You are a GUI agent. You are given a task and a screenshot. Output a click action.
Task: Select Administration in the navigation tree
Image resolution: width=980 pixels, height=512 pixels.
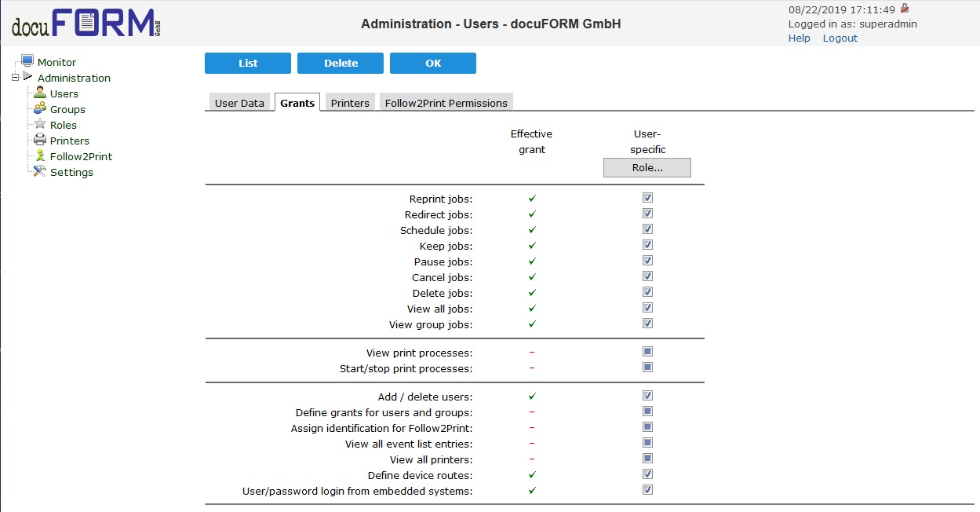74,78
